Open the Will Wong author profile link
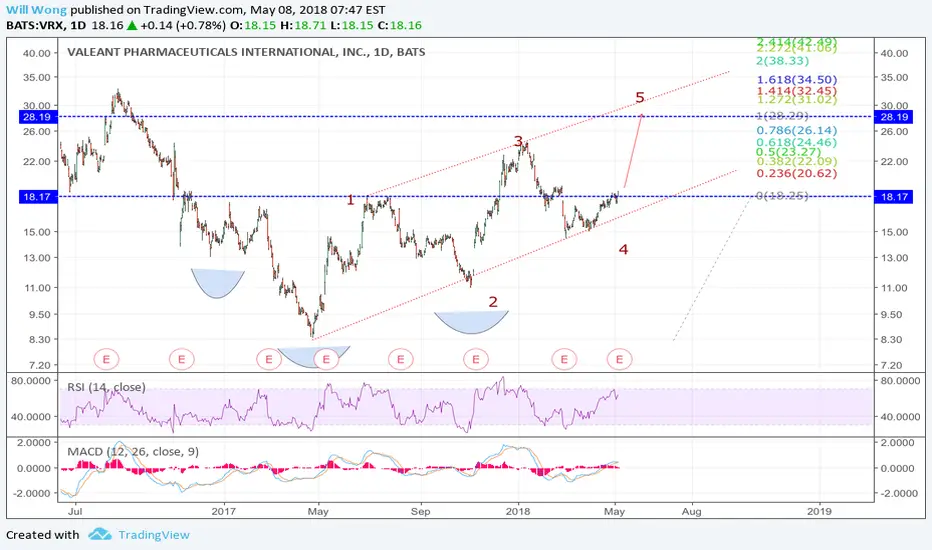 (x=36, y=10)
